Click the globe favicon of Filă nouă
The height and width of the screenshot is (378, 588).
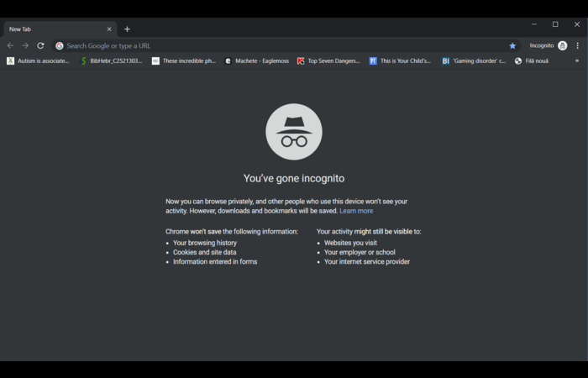(518, 60)
